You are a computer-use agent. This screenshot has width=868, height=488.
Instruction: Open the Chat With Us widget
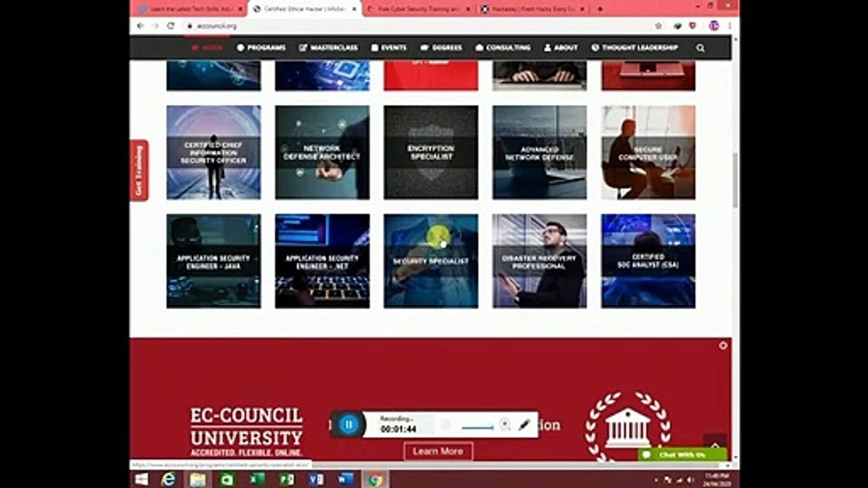point(682,454)
